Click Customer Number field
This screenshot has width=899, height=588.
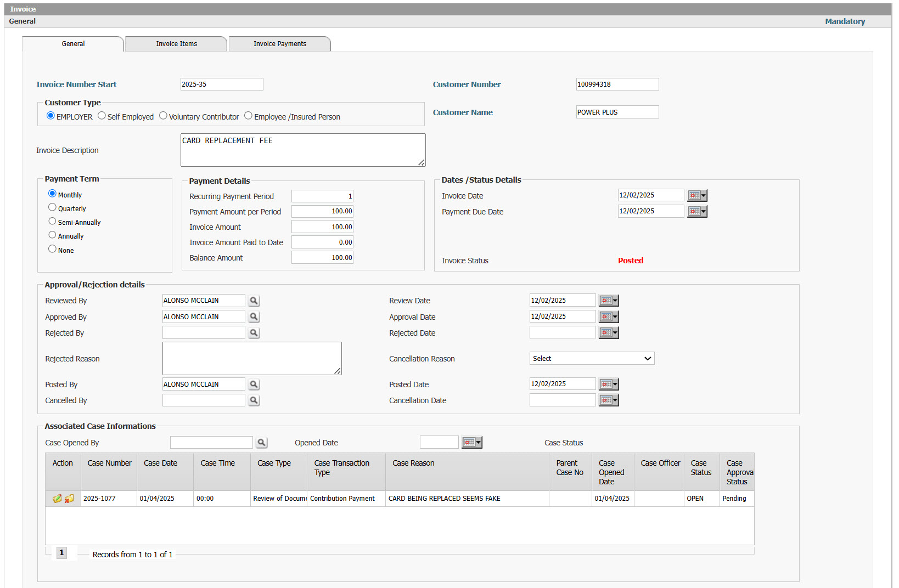click(617, 84)
